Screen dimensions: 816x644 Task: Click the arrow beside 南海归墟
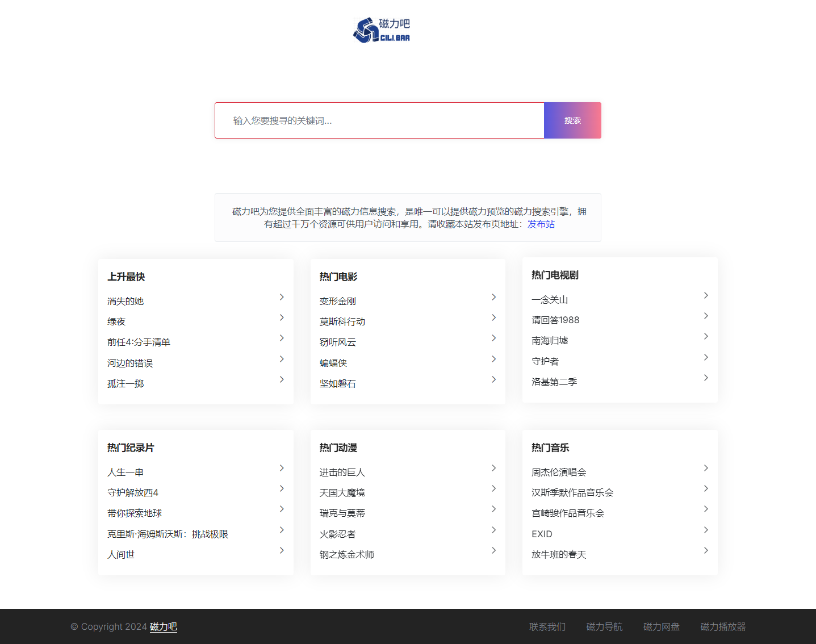tap(706, 336)
